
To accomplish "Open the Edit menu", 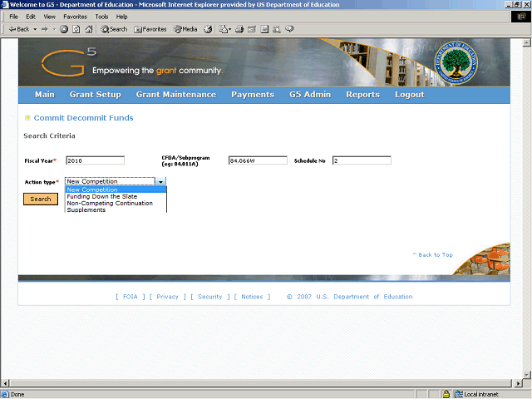I will coord(31,17).
